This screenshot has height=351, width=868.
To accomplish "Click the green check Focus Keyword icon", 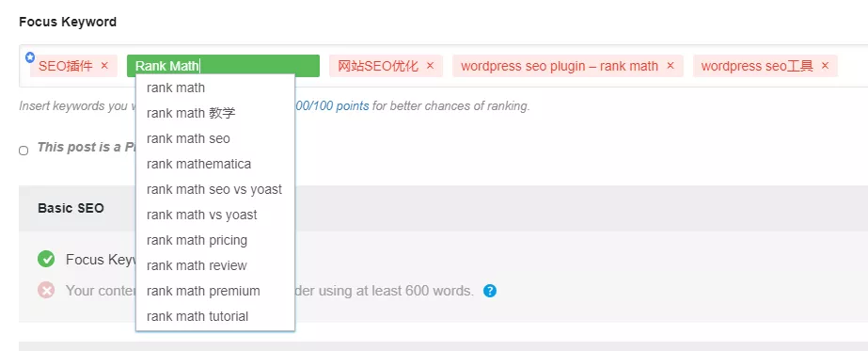I will (46, 259).
